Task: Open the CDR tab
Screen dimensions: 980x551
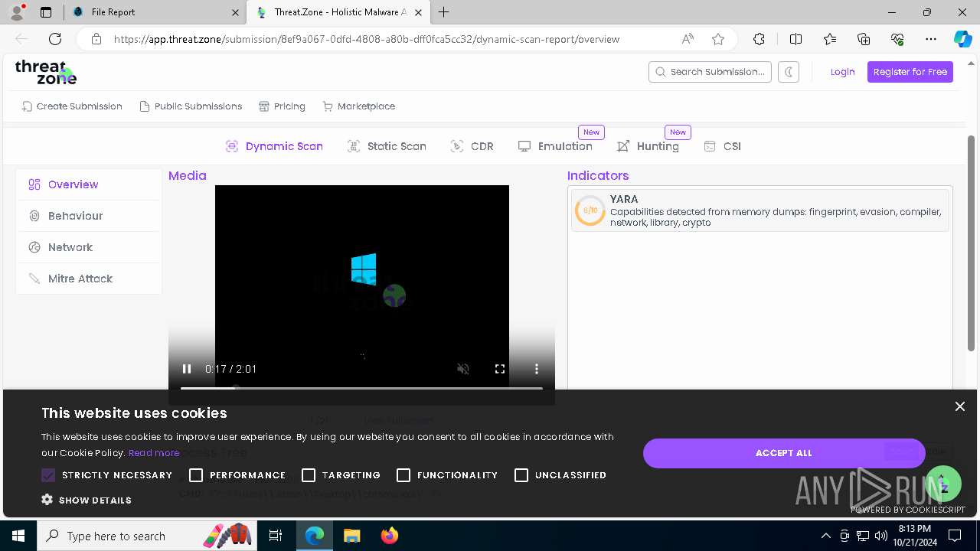Action: click(x=472, y=146)
